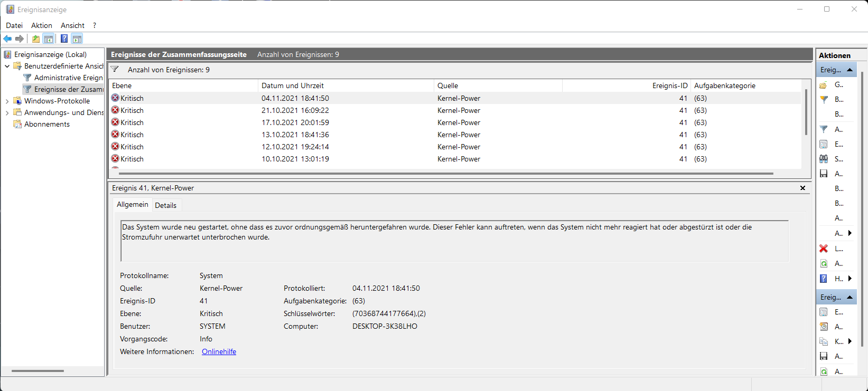Viewport: 868px width, 391px height.
Task: Open the ? help menu
Action: [x=95, y=25]
